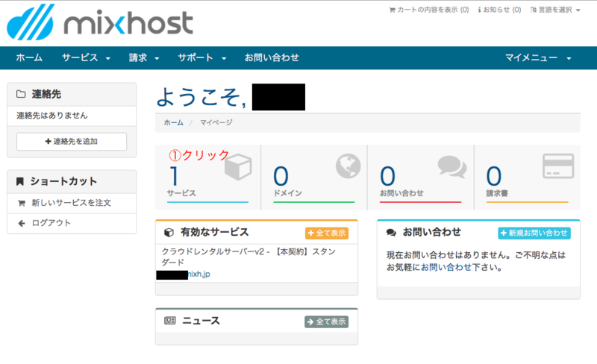Open the サービス count tile

(208, 177)
